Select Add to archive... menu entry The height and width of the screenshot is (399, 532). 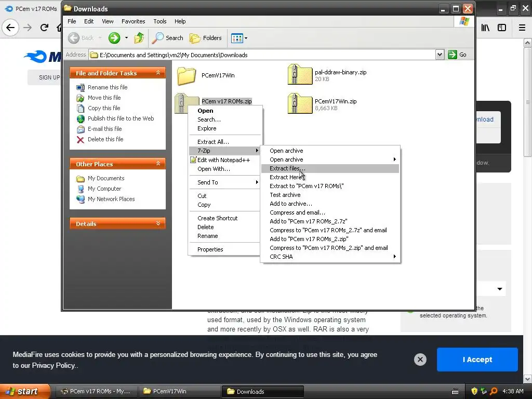330,204
